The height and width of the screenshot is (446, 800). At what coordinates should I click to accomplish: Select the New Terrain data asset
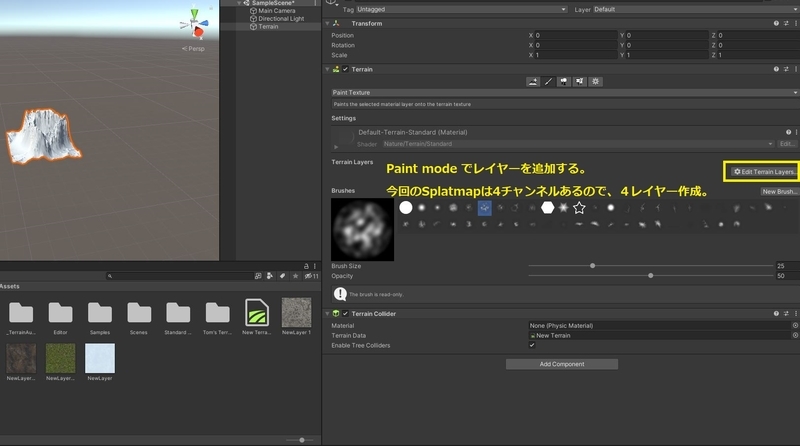(257, 317)
